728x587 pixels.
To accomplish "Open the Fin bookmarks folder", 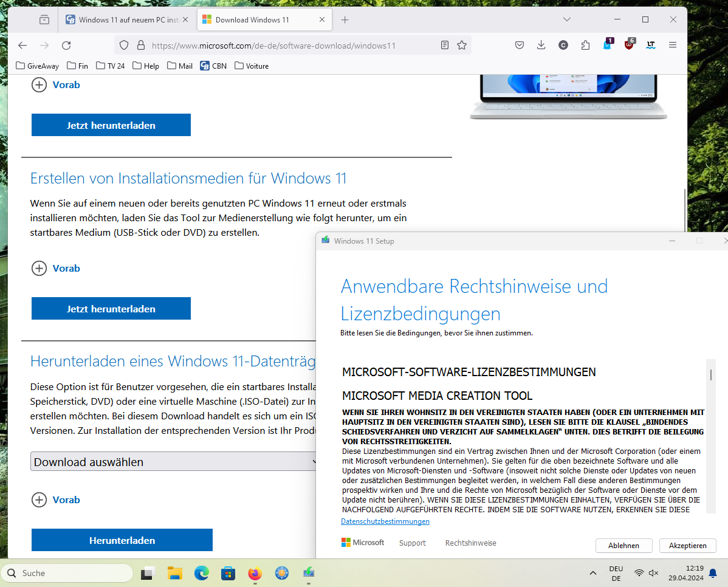I will pos(78,66).
